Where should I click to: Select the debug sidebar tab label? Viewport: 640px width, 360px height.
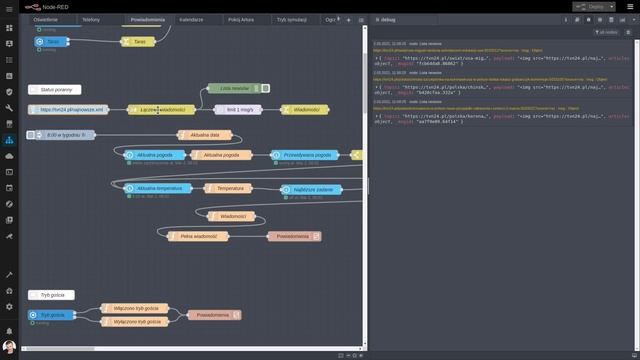385,20
